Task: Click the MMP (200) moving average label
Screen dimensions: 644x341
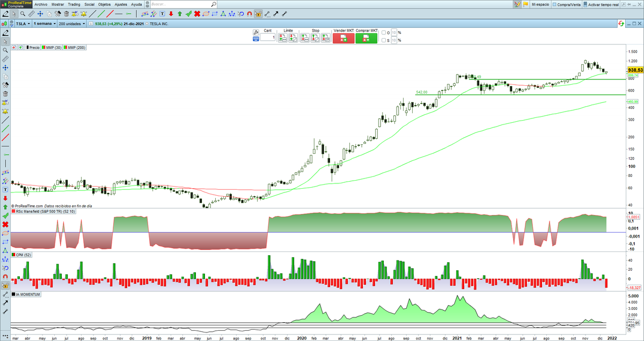Action: (x=74, y=48)
